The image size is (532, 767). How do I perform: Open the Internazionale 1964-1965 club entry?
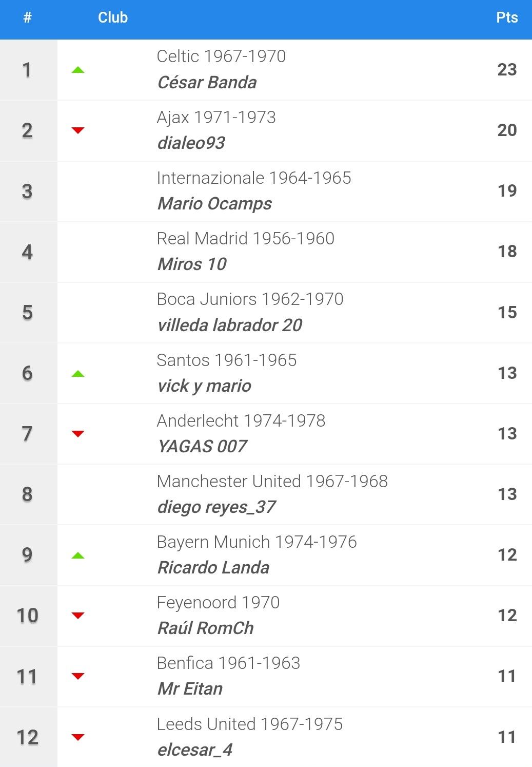tap(254, 178)
